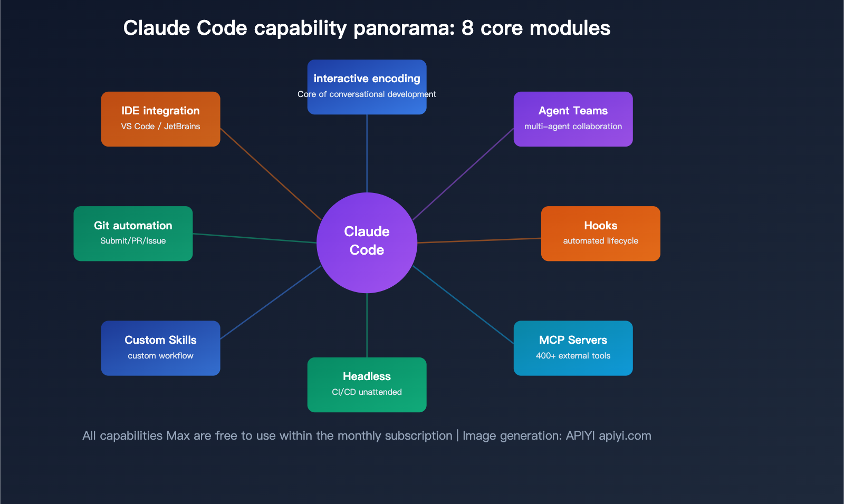Image resolution: width=844 pixels, height=504 pixels.
Task: Click the panorama title at the top
Action: pos(367,28)
